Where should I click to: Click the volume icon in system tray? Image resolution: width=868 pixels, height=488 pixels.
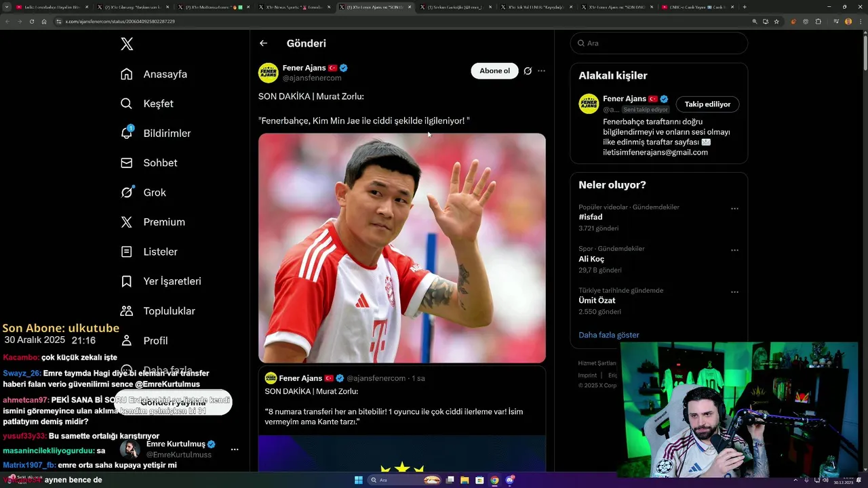825,480
